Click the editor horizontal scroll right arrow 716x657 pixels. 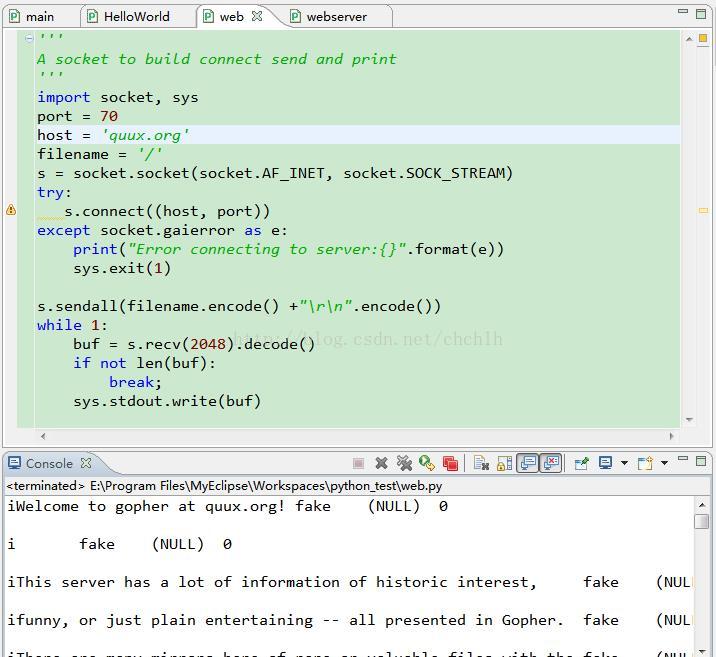(671, 436)
